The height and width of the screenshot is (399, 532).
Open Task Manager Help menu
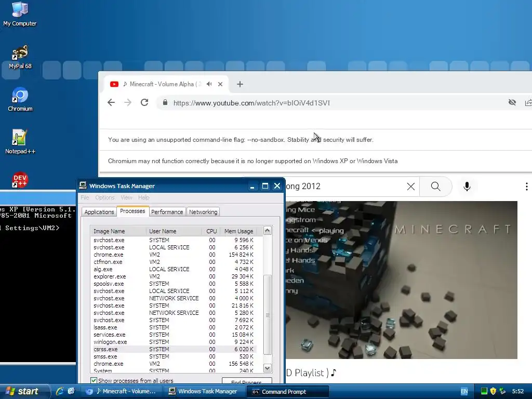point(143,197)
